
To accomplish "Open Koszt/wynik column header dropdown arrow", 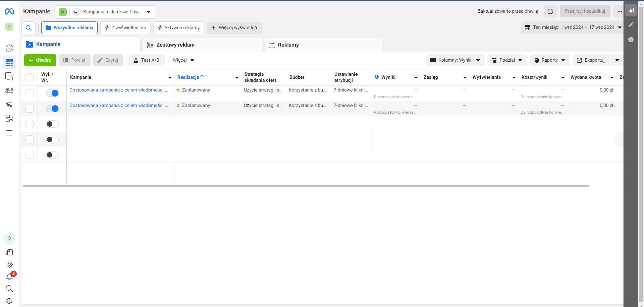I will 562,77.
